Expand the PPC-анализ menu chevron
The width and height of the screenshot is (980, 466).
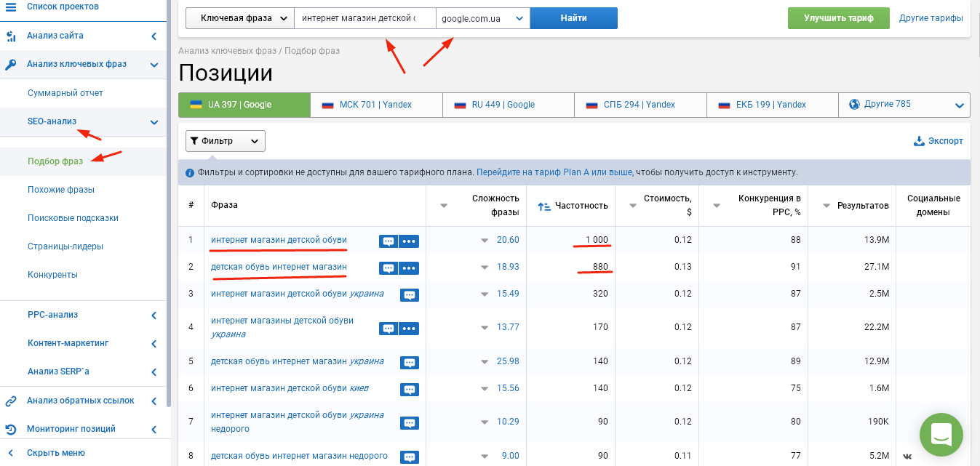(x=154, y=315)
